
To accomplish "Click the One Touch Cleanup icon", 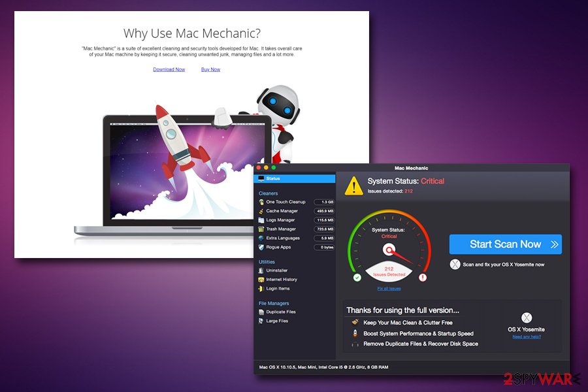I will coord(261,202).
